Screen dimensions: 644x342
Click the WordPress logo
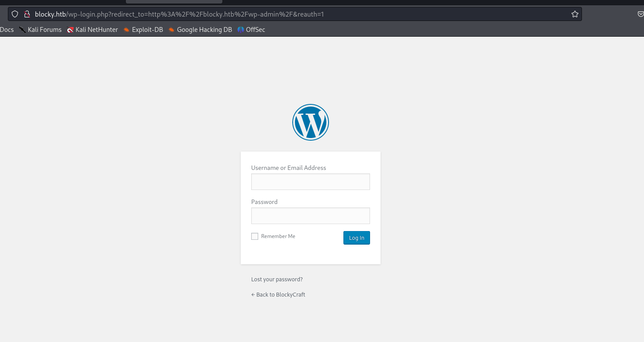[310, 122]
